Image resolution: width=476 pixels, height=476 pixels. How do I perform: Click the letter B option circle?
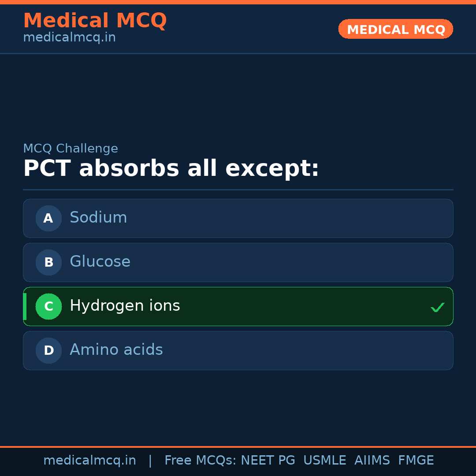click(48, 262)
